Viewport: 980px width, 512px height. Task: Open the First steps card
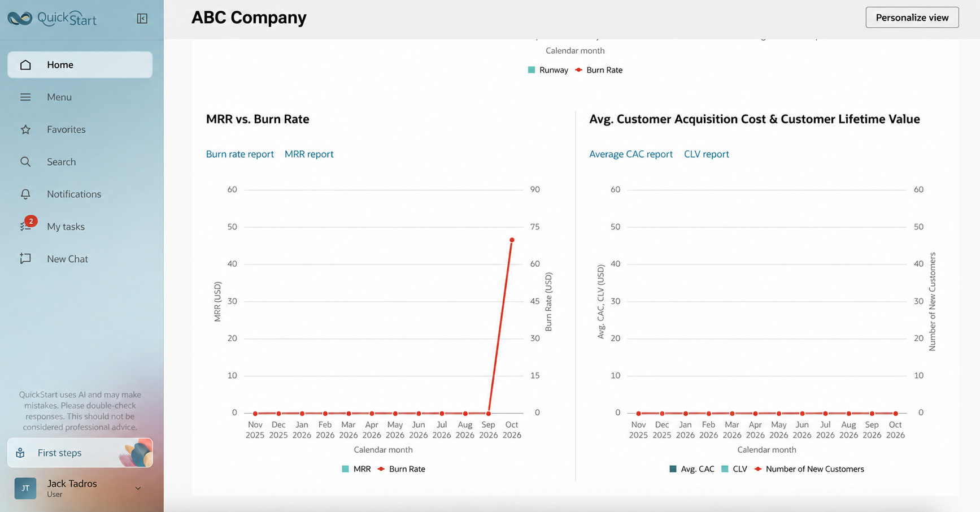pyautogui.click(x=80, y=453)
